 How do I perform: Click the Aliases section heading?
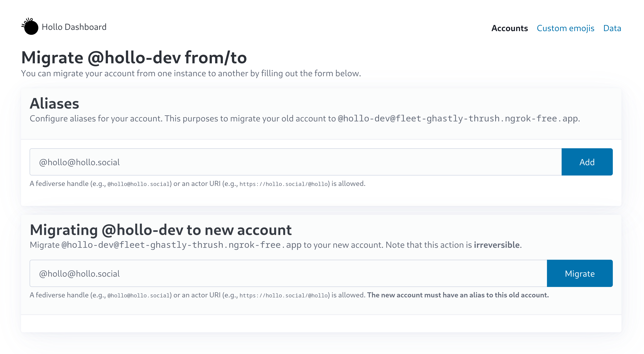click(x=54, y=103)
